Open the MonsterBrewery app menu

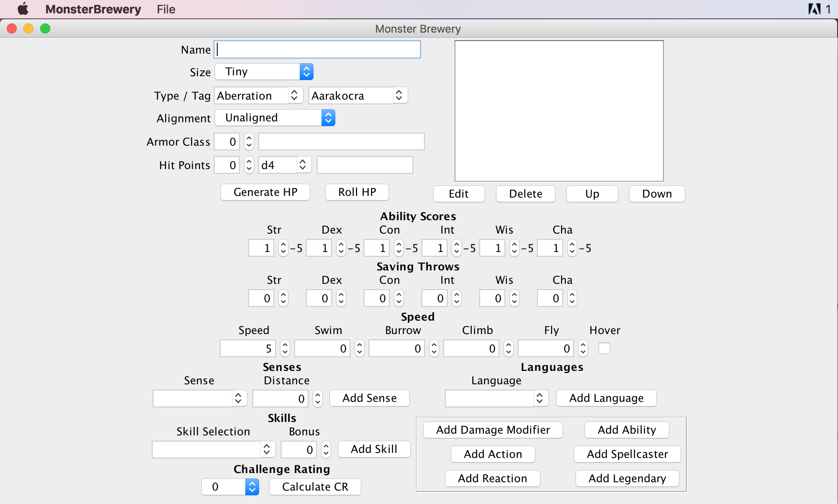click(93, 9)
